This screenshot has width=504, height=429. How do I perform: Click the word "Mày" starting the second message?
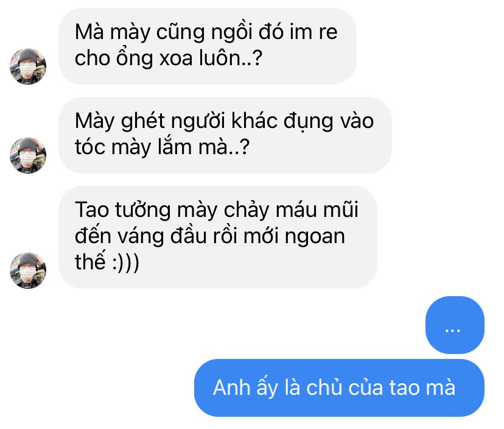point(94,122)
